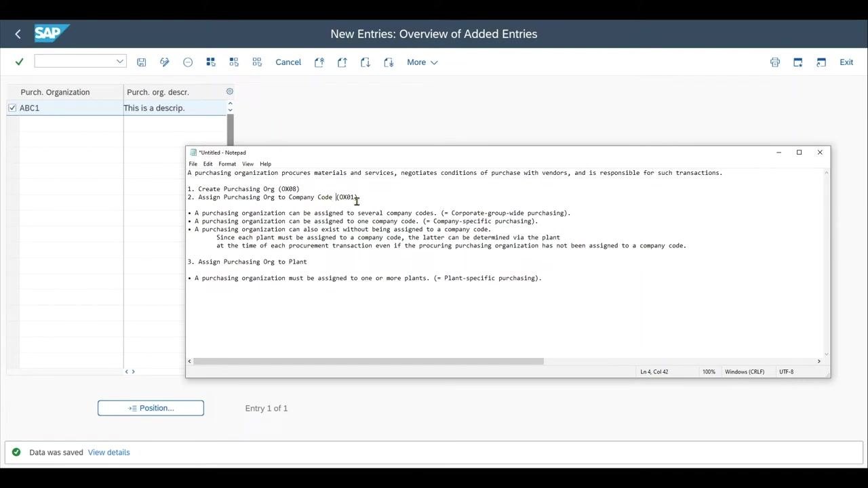
Task: Click the ABC1 purchasing organization cell
Action: coord(71,108)
